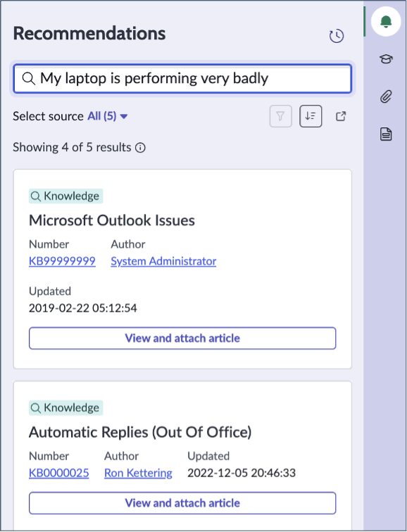
Task: View and attach Microsoft Outlook Issues article
Action: [x=182, y=338]
